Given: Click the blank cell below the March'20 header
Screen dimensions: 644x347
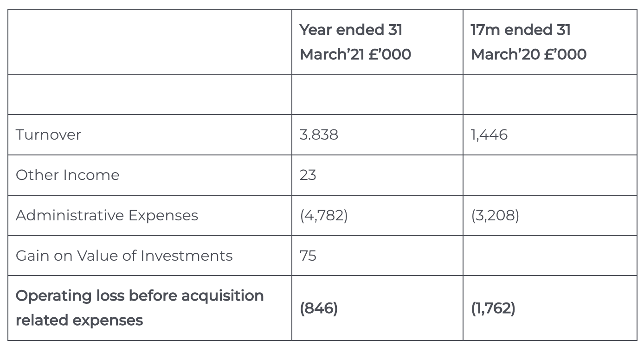Looking at the screenshot, I should tap(550, 95).
